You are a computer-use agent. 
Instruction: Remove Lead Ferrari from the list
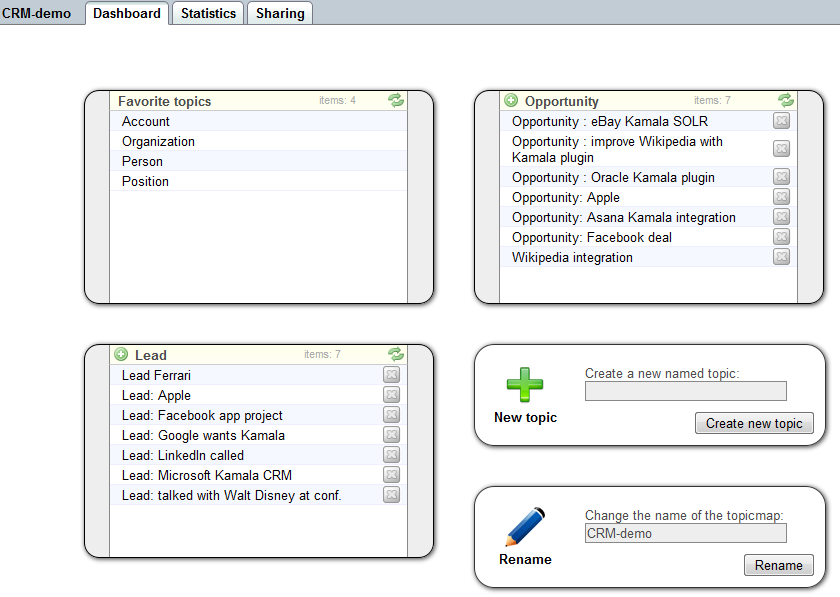391,375
